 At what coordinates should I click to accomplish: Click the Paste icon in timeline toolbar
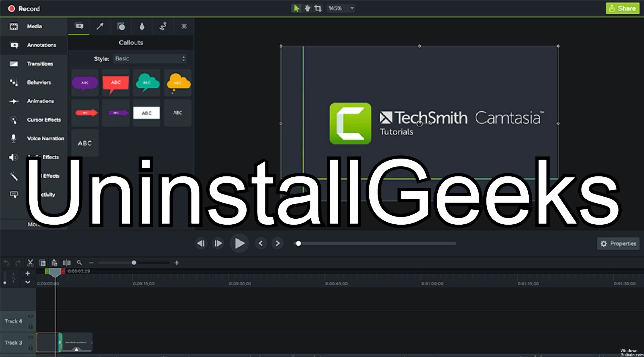pos(54,263)
